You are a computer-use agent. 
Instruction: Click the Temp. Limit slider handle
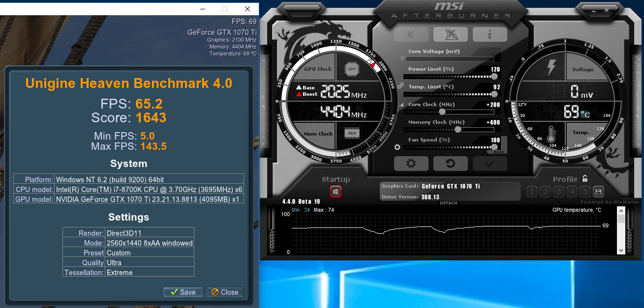(x=494, y=94)
